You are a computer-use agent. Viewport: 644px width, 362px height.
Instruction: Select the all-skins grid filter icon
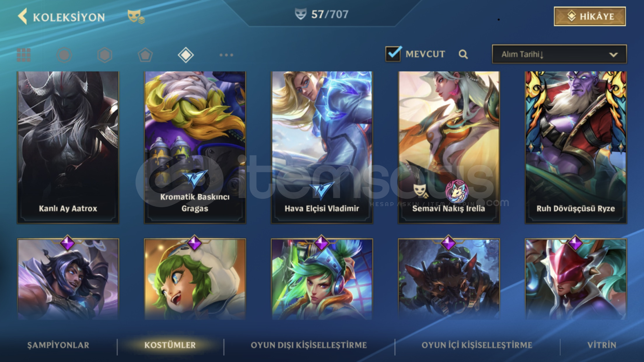point(24,55)
